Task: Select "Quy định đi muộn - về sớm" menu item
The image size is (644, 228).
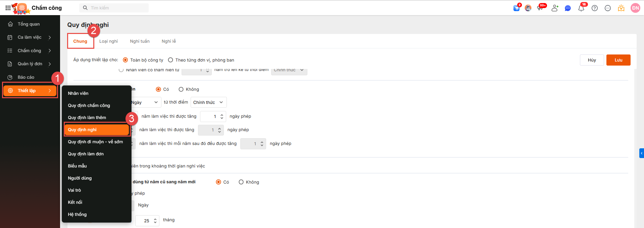Action: pyautogui.click(x=95, y=142)
